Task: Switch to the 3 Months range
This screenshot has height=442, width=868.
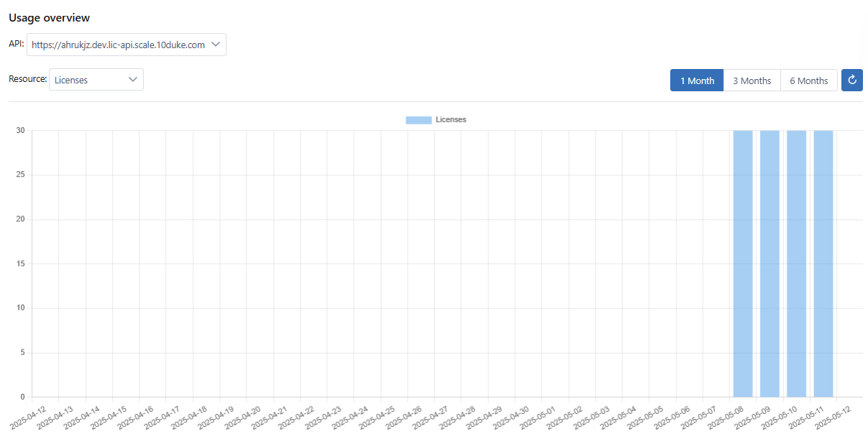Action: (x=751, y=80)
